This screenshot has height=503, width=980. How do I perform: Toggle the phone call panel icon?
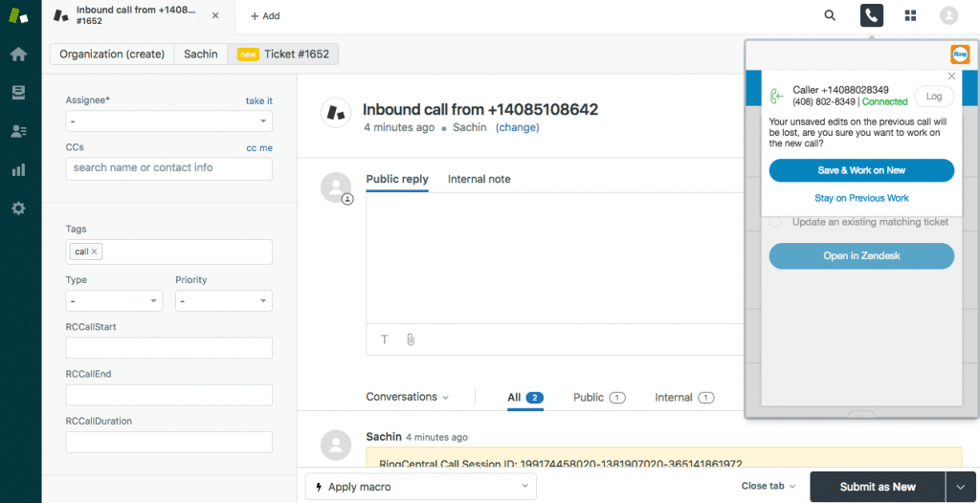pyautogui.click(x=871, y=16)
